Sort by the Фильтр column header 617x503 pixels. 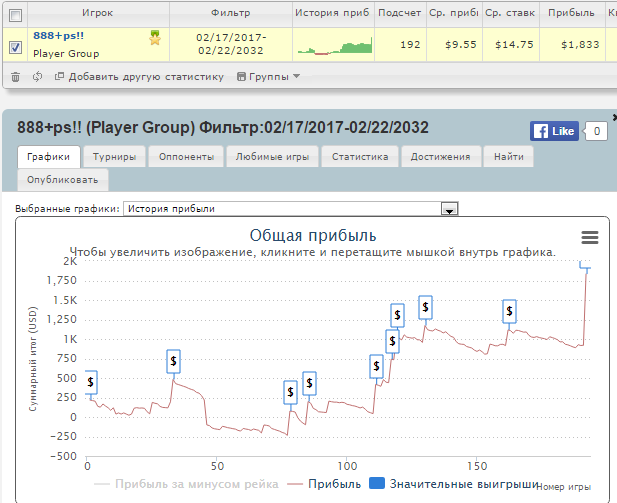pyautogui.click(x=231, y=14)
